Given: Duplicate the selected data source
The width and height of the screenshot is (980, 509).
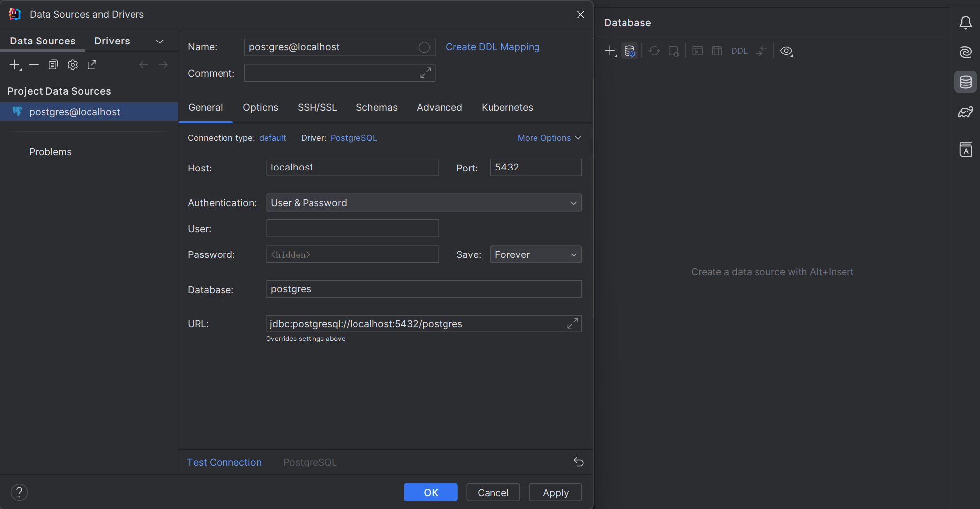Looking at the screenshot, I should click(x=53, y=65).
